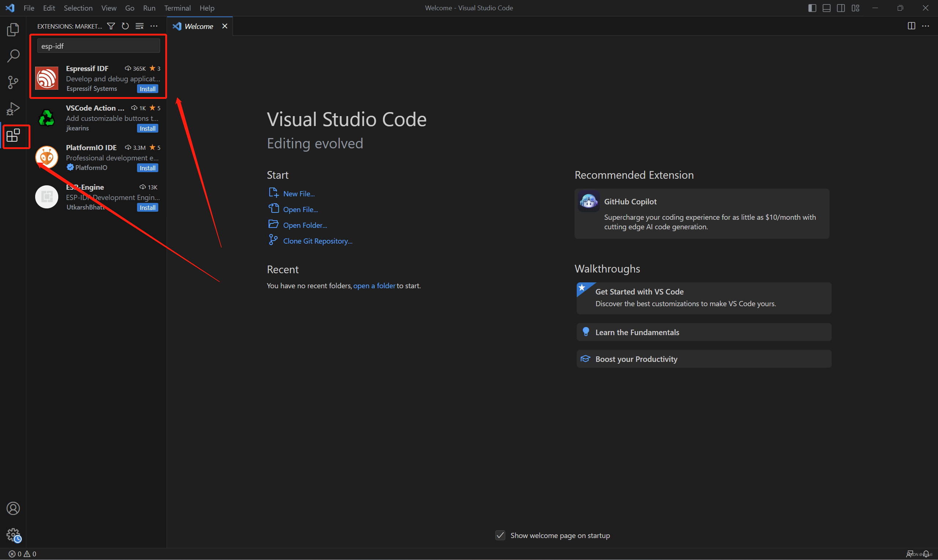Click the New File... link
Screen dimensions: 938x560
pyautogui.click(x=299, y=194)
